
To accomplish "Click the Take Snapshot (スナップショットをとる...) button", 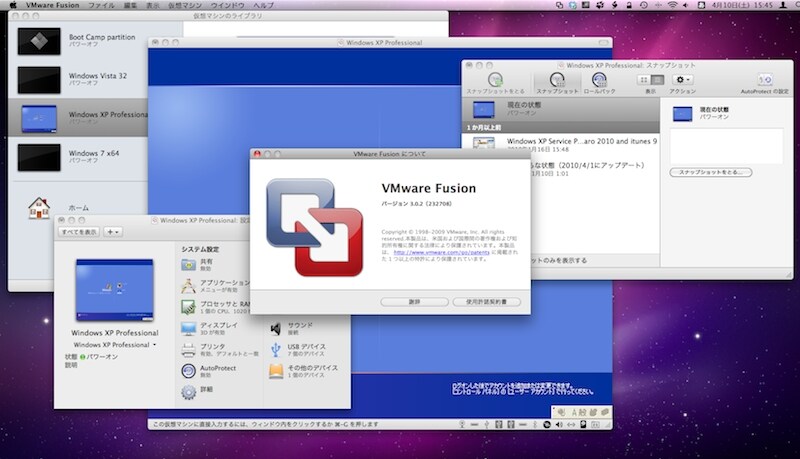I will [711, 172].
